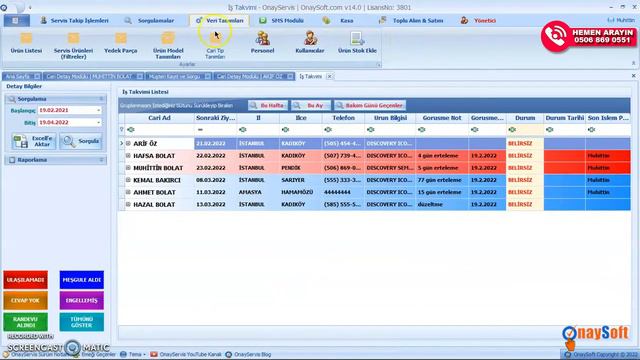
Task: Click the orange CEVAP YOK status button
Action: [25, 300]
